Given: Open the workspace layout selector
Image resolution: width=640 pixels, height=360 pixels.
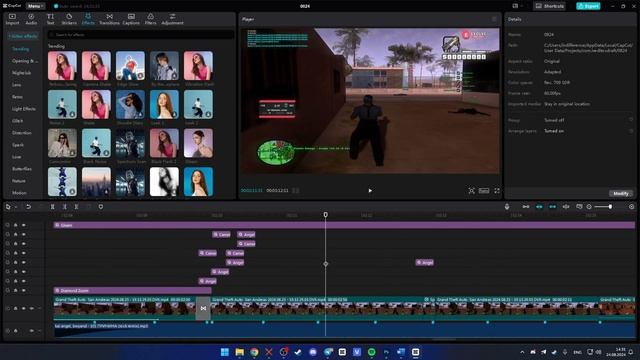Looking at the screenshot, I should click(x=517, y=6).
